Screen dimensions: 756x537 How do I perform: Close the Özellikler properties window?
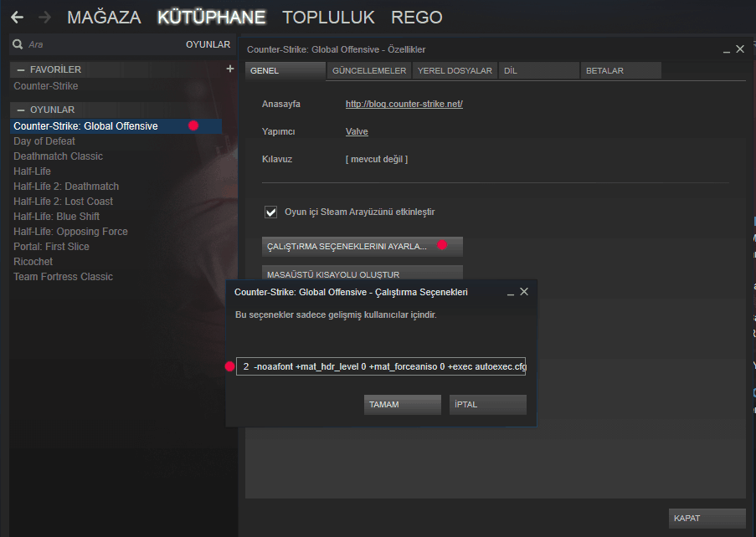click(x=740, y=49)
